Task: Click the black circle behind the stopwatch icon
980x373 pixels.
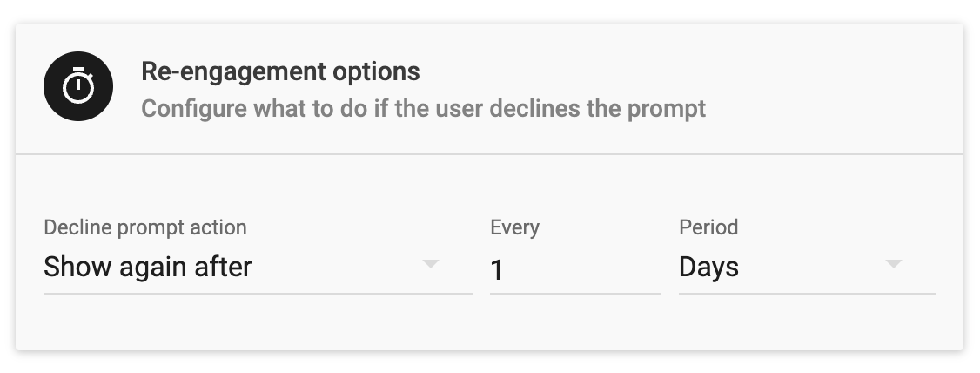Action: coord(78,85)
